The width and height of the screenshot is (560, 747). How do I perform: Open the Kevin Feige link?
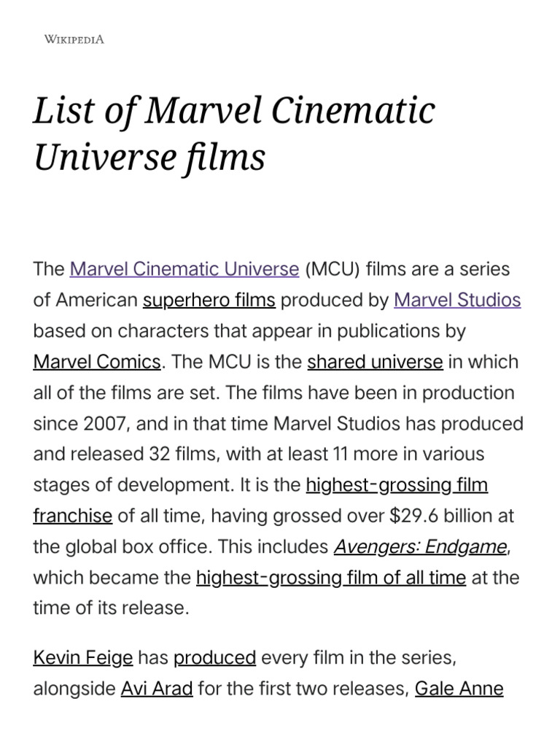(x=83, y=658)
